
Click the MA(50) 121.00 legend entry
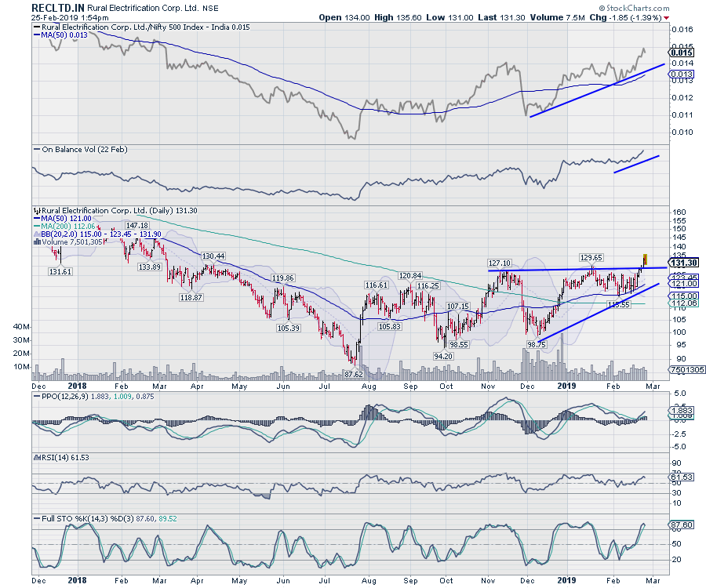pos(63,219)
